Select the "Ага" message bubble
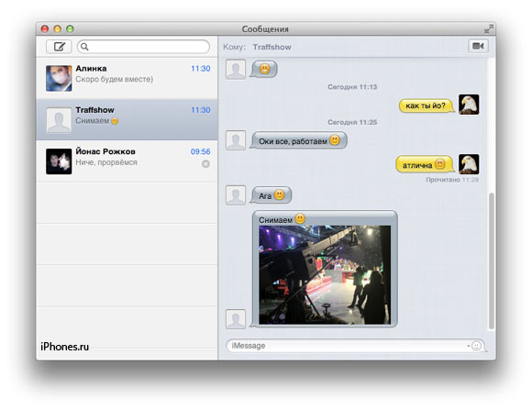Screen dimensions: 532x410 pyautogui.click(x=271, y=195)
